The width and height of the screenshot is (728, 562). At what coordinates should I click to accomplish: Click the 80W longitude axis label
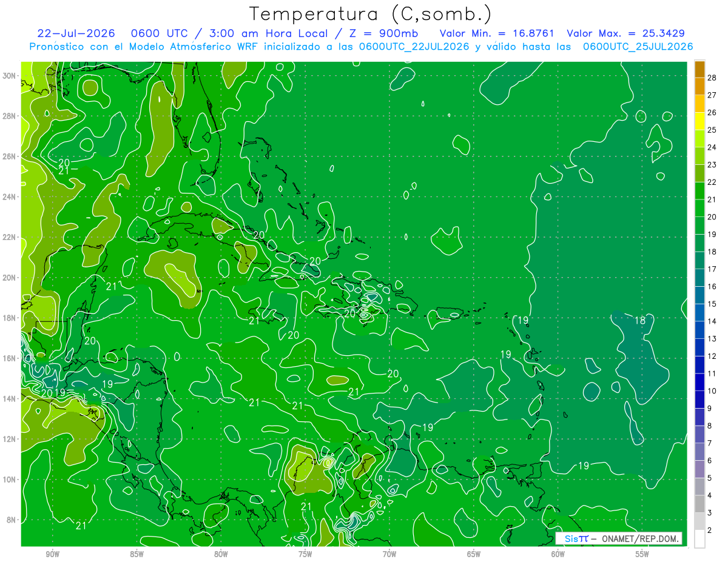221,554
